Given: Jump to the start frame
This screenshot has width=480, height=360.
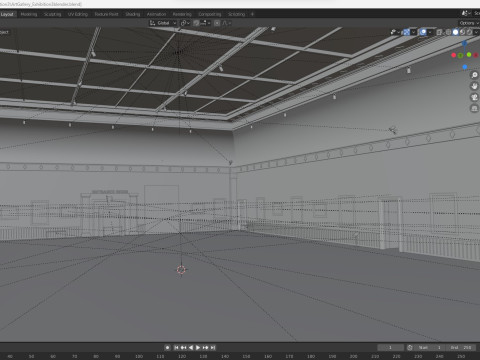Looking at the screenshot, I should [176, 348].
